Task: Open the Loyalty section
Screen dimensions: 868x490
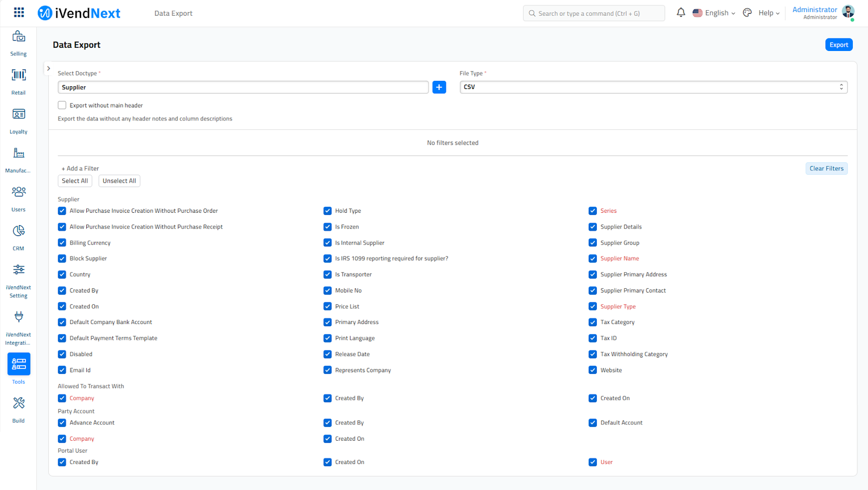Action: (18, 119)
